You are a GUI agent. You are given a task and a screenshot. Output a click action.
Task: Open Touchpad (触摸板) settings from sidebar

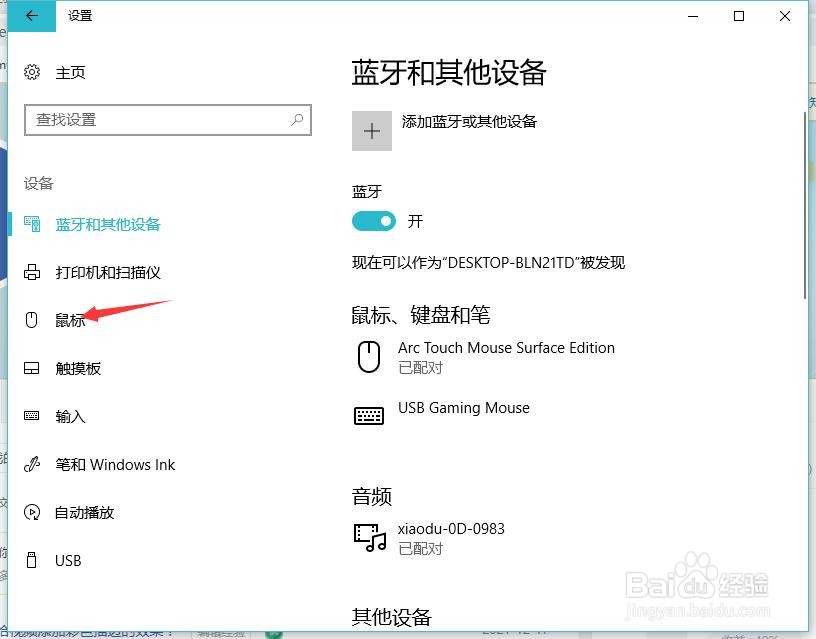30,368
